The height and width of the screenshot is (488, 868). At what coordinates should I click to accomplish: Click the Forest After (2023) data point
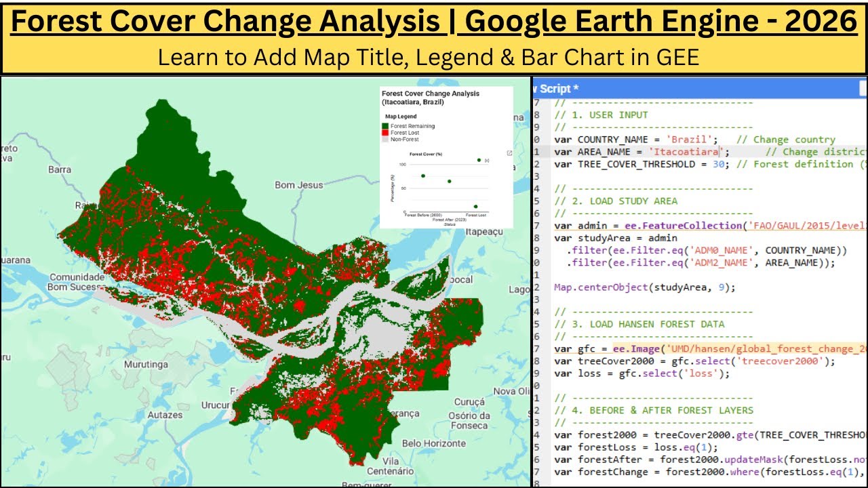pyautogui.click(x=449, y=181)
